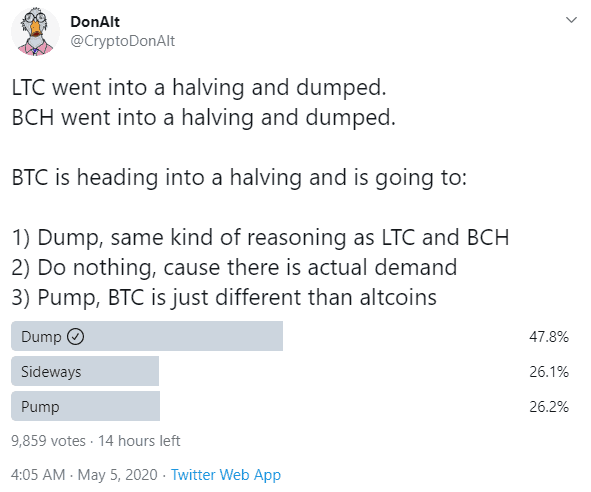The height and width of the screenshot is (492, 591).
Task: Click the line 'BTC is heading into a halving'
Action: point(239,178)
